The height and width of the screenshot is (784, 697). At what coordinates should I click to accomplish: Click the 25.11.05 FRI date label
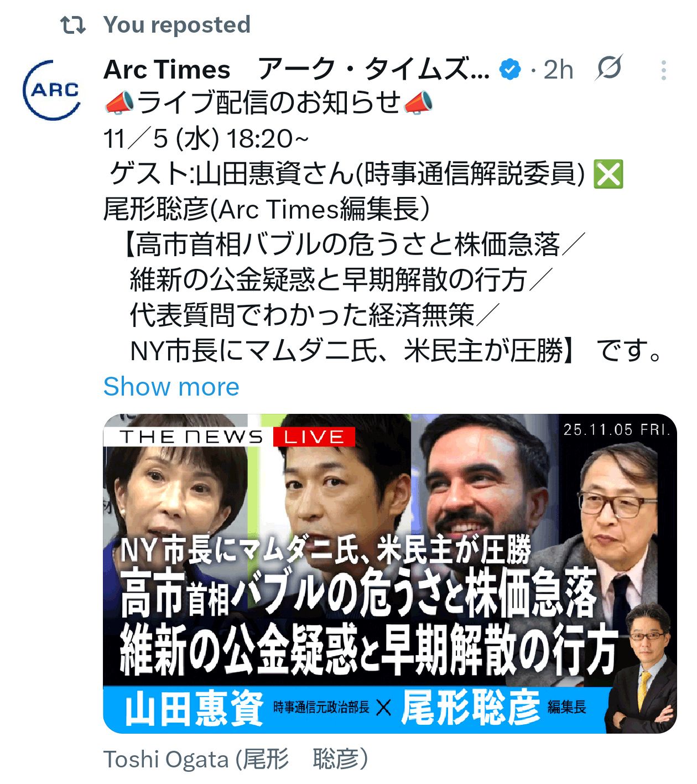(x=617, y=429)
